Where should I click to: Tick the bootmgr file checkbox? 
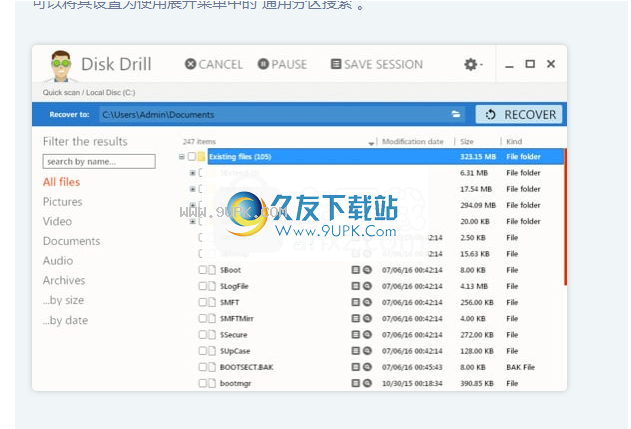click(202, 383)
